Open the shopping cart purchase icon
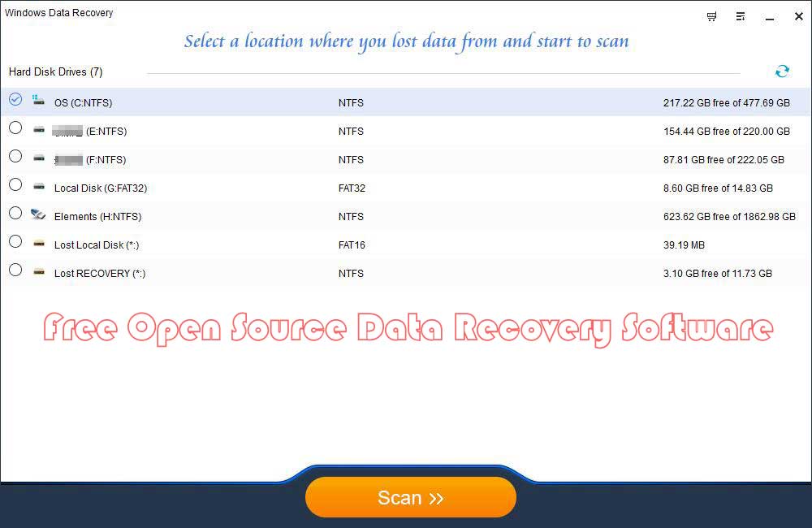The image size is (812, 528). tap(711, 16)
